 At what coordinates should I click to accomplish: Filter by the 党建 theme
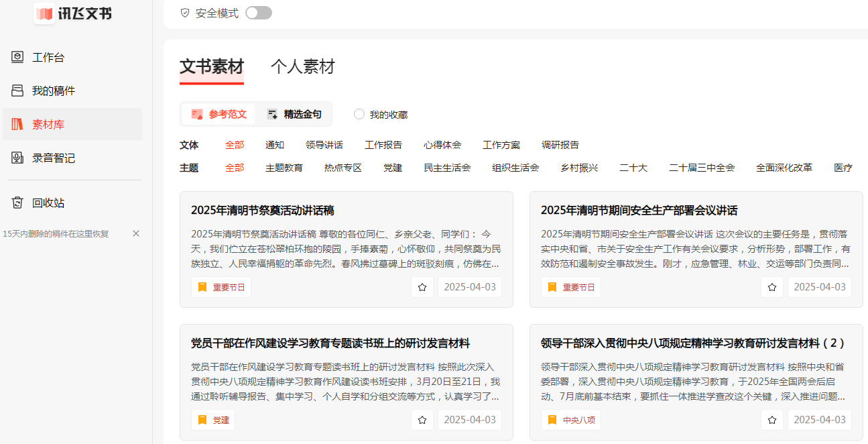[393, 168]
